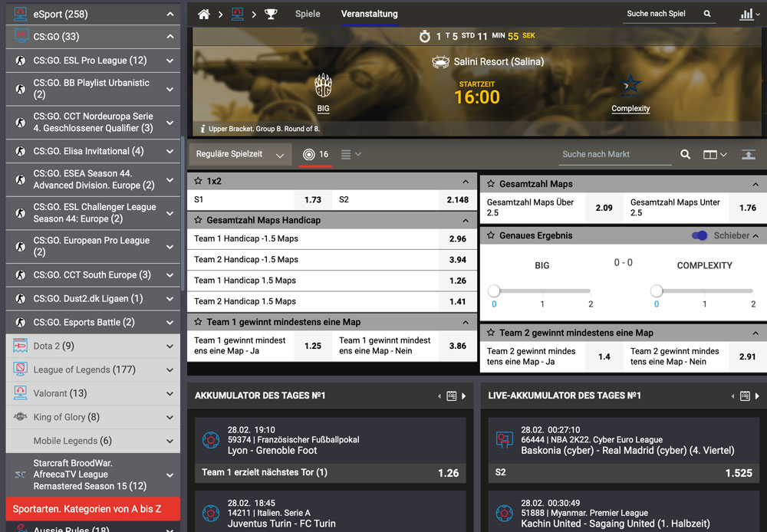Click the market search magnifier icon

coord(685,155)
